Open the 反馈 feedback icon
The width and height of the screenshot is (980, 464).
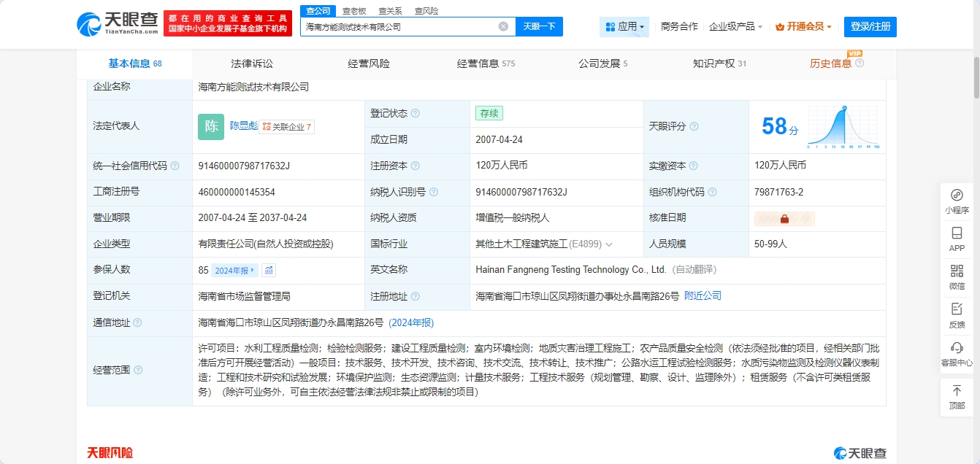coord(957,309)
